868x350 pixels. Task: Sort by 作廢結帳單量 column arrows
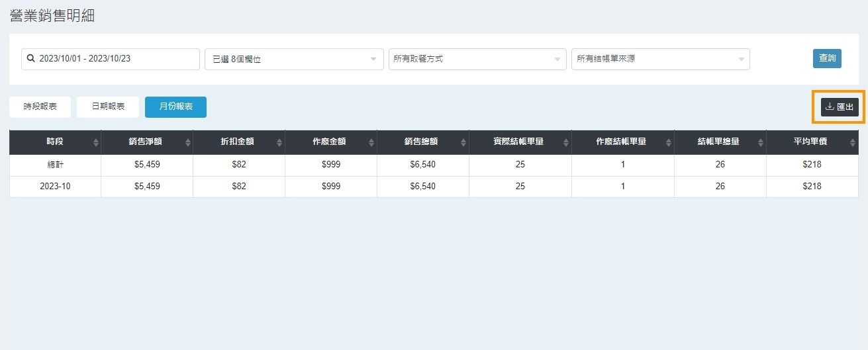669,143
